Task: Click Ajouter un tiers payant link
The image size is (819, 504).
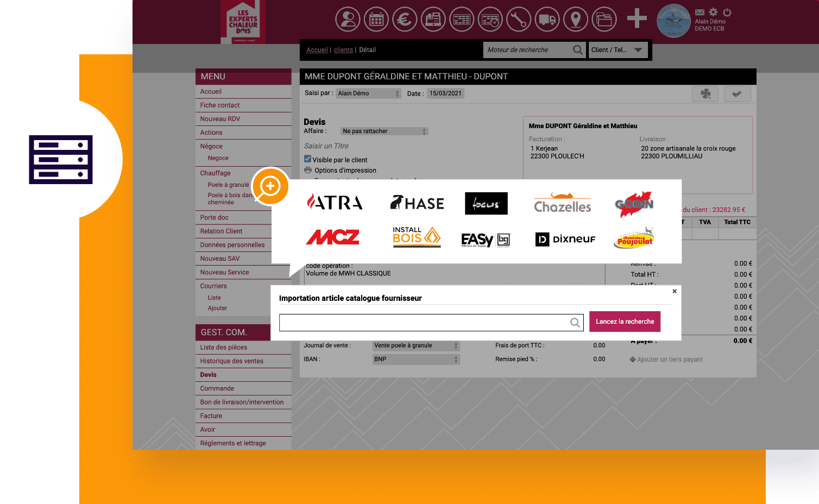Action: tap(670, 360)
